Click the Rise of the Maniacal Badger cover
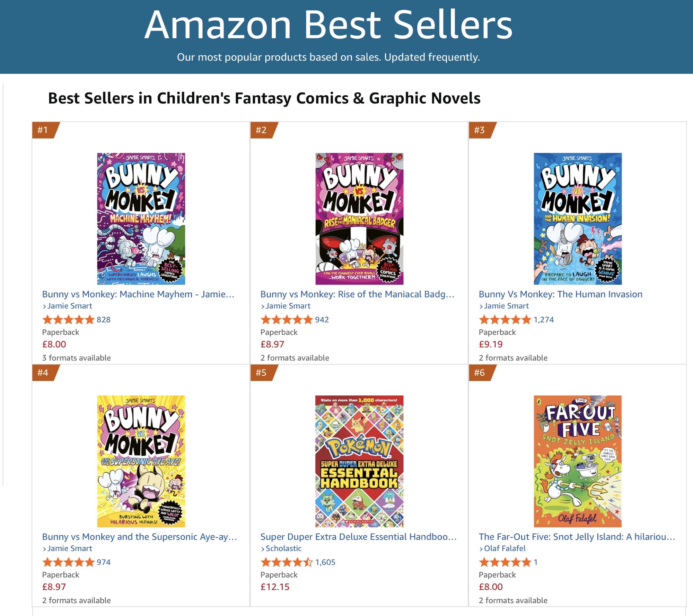693x616 pixels. [359, 218]
